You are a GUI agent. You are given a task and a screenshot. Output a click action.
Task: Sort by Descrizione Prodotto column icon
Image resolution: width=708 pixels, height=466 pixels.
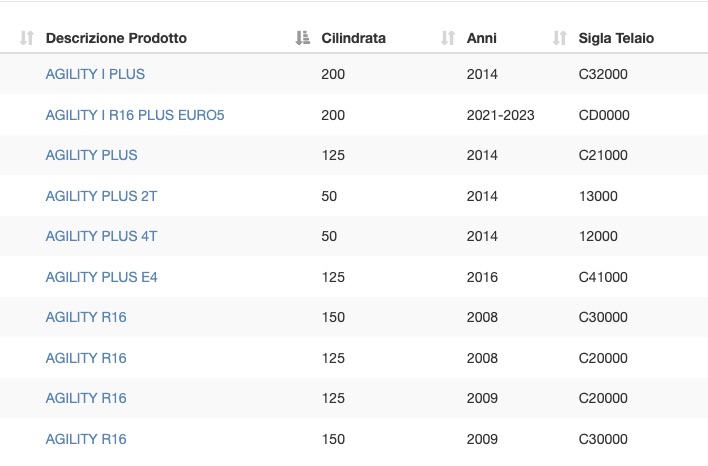[27, 38]
